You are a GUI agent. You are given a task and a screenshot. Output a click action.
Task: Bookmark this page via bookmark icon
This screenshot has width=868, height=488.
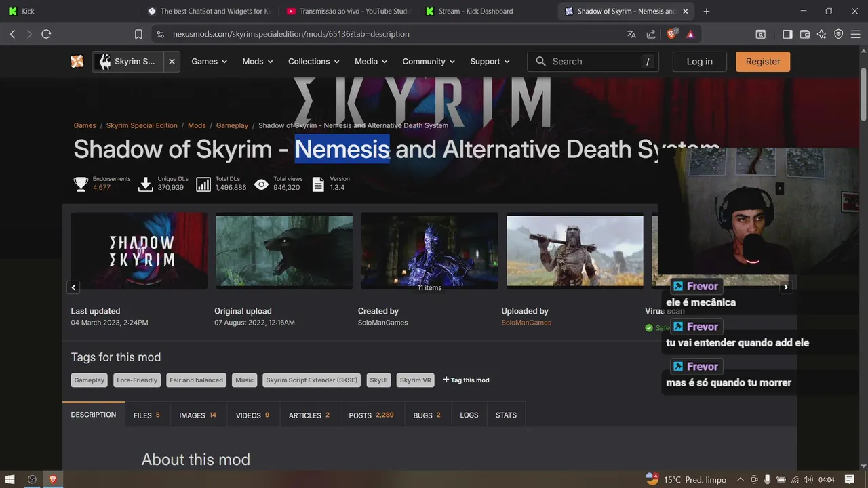138,34
